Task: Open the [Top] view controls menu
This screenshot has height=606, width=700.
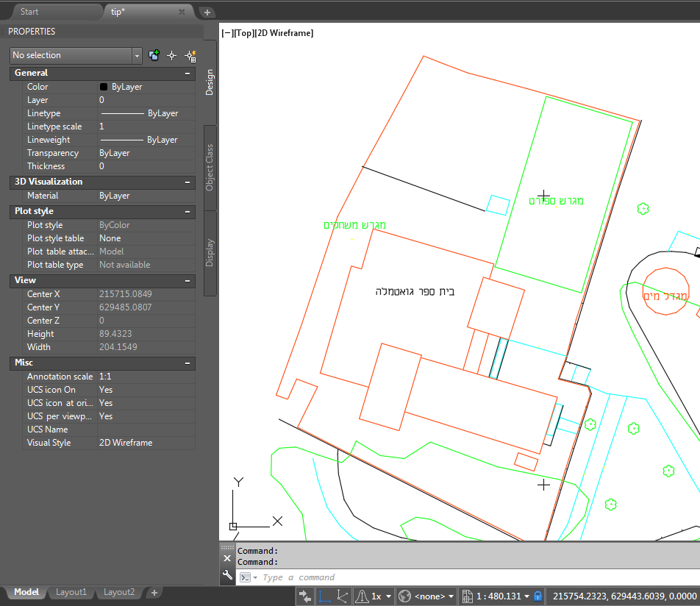Action: 243,33
